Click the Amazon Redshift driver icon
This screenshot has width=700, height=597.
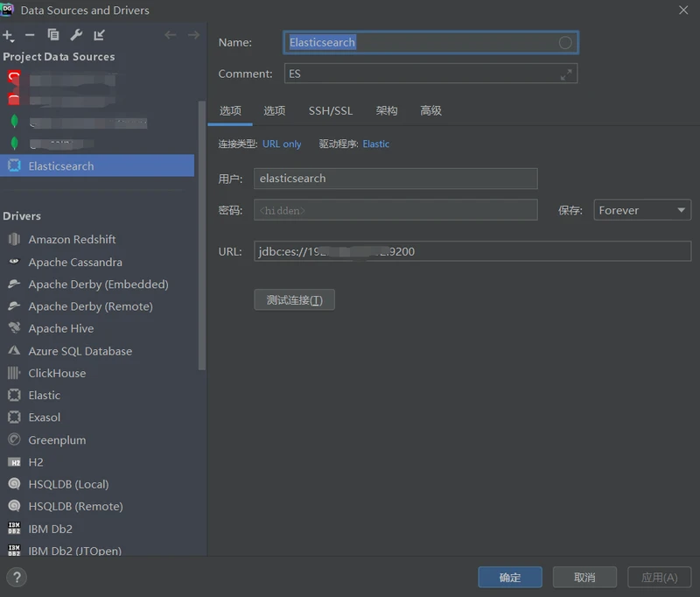pyautogui.click(x=14, y=239)
